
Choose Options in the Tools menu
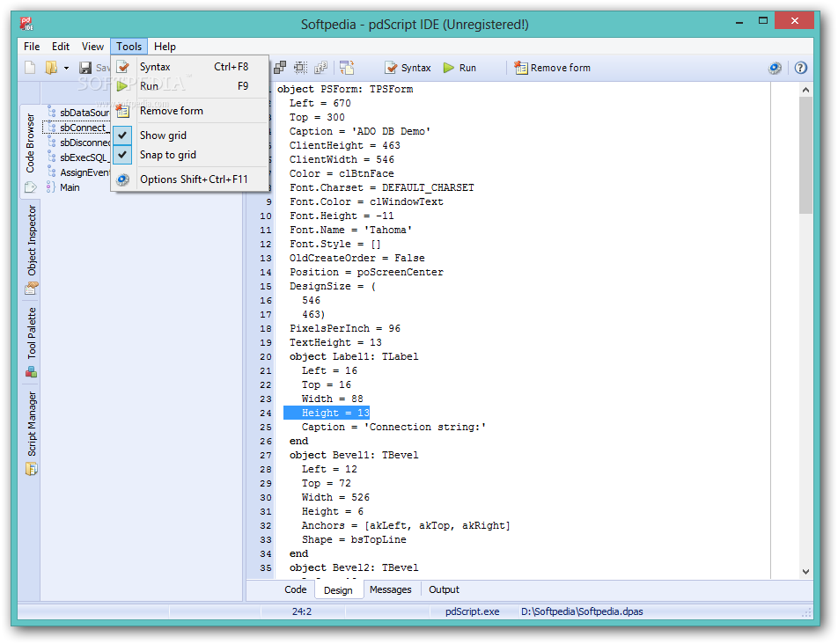[190, 179]
